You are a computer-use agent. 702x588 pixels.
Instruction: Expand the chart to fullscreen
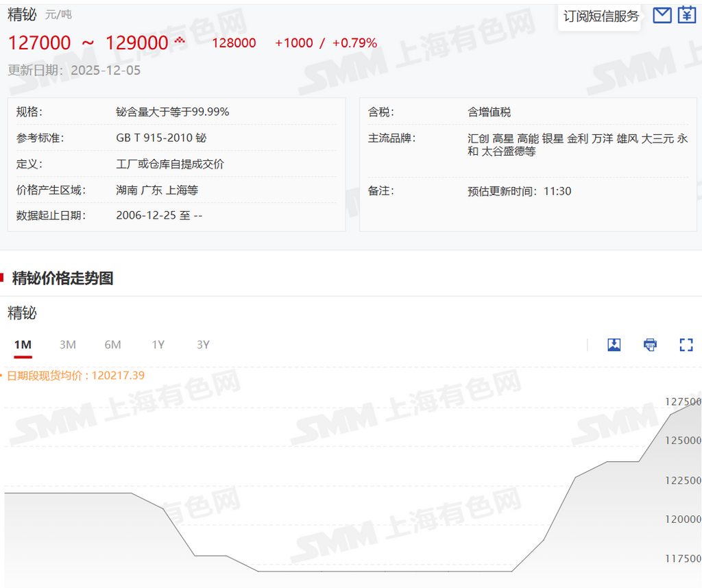pyautogui.click(x=686, y=345)
